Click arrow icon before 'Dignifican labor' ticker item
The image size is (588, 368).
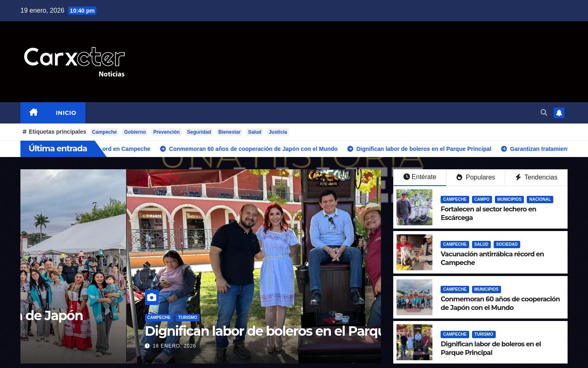[x=350, y=149]
